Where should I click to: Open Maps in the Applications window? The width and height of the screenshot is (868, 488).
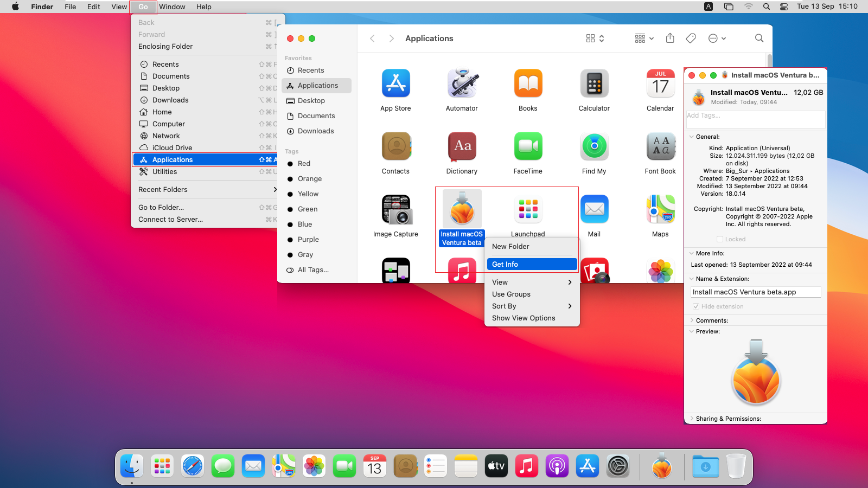tap(660, 209)
